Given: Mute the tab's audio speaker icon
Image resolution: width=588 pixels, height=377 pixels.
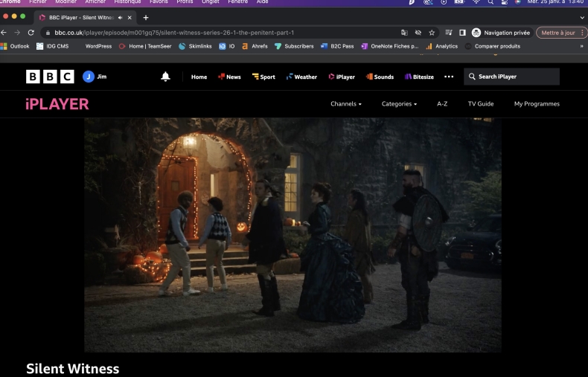Looking at the screenshot, I should pyautogui.click(x=120, y=17).
